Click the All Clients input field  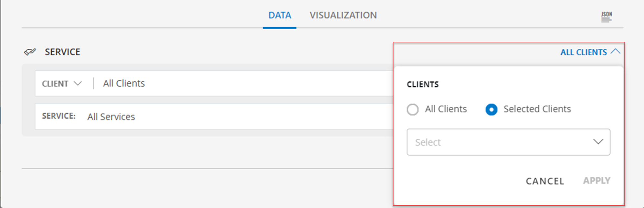(123, 83)
